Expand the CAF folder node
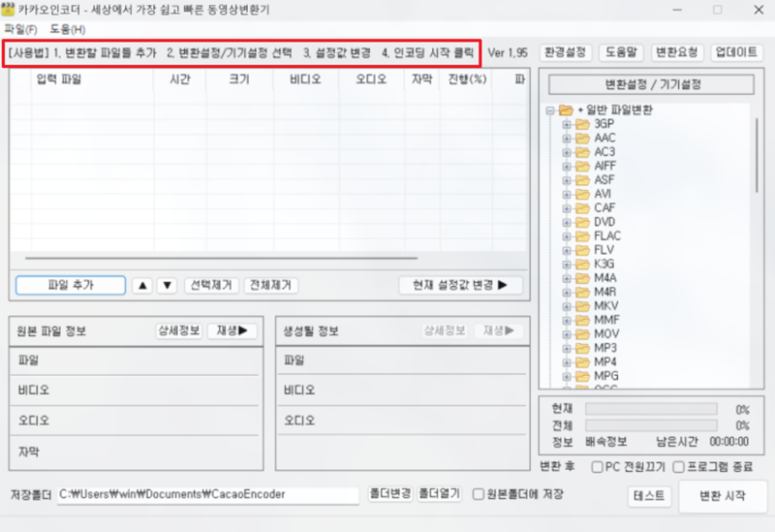Viewport: 775px width, 532px height. click(x=567, y=208)
